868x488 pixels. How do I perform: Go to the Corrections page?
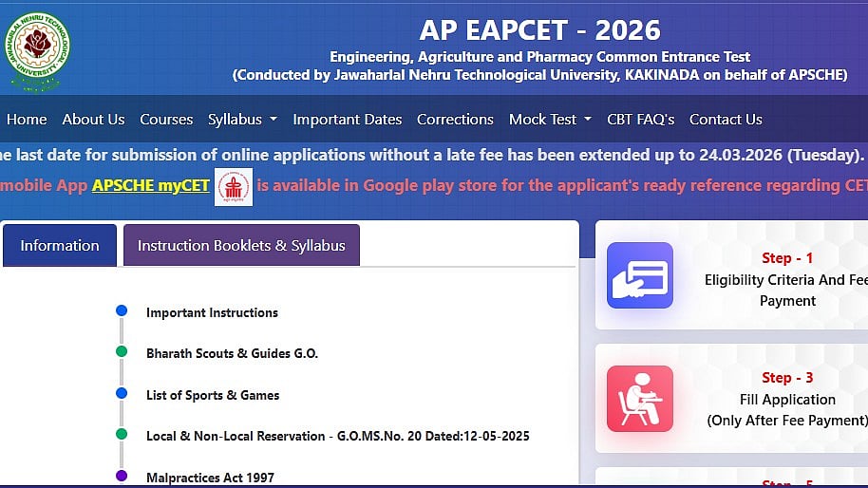pyautogui.click(x=455, y=120)
